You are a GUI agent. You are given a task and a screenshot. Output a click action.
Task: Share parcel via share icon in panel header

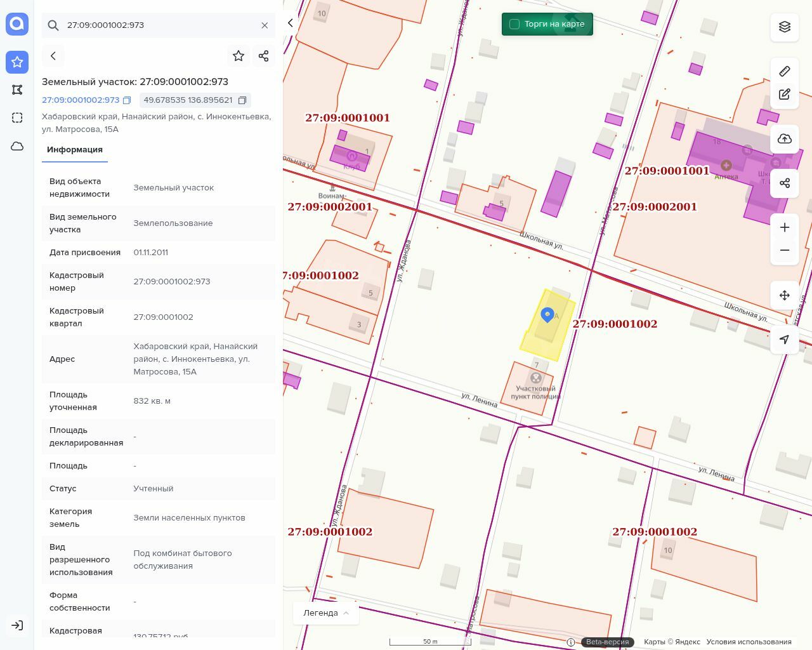[264, 56]
